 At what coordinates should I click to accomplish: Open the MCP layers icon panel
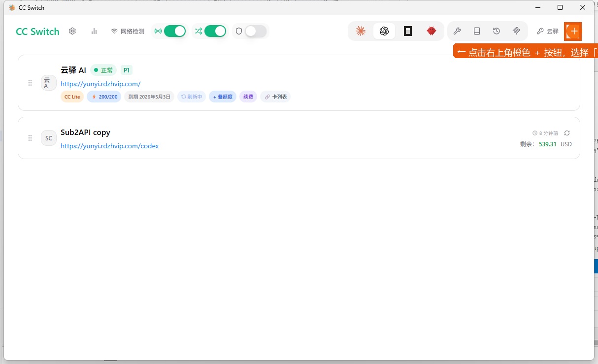[x=516, y=31]
